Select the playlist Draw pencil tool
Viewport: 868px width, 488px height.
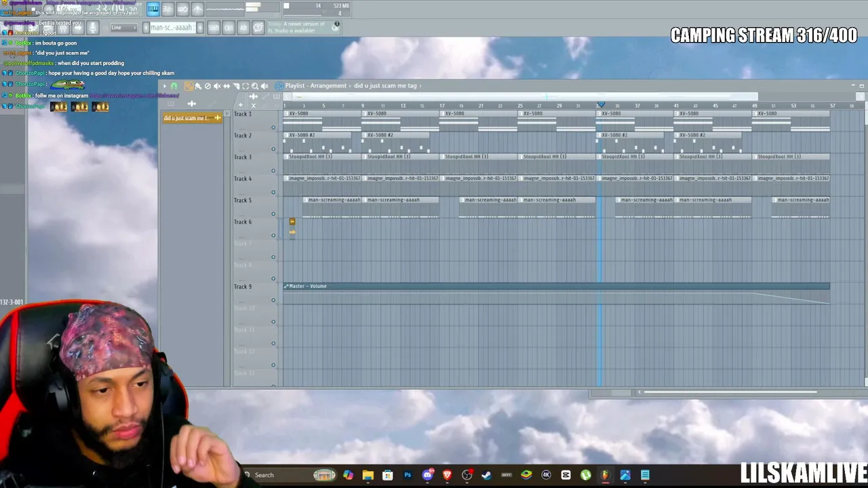point(189,86)
